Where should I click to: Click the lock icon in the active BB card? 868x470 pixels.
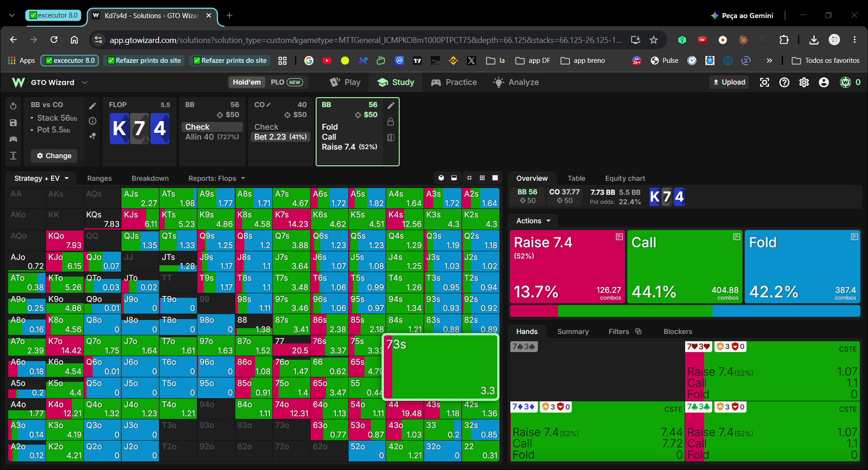coord(391,122)
